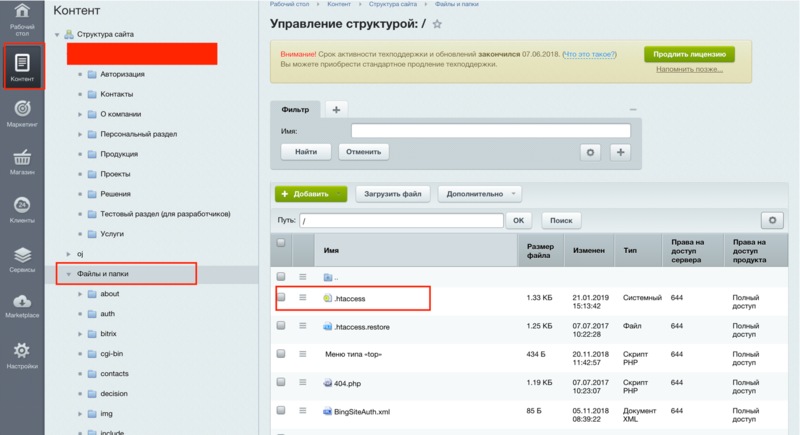
Task: Open the Клиенты sidebar icon
Action: pyautogui.click(x=22, y=206)
